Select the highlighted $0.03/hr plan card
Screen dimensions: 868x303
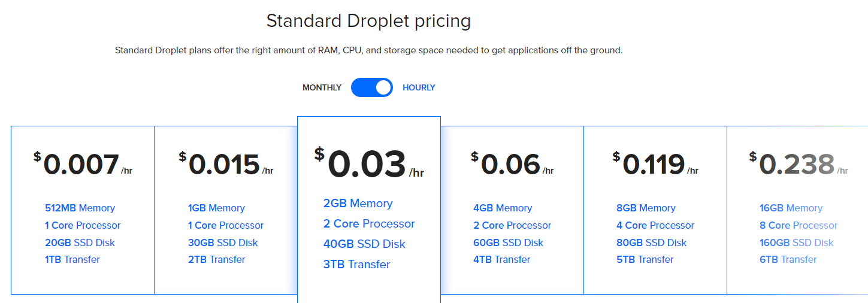(369, 210)
